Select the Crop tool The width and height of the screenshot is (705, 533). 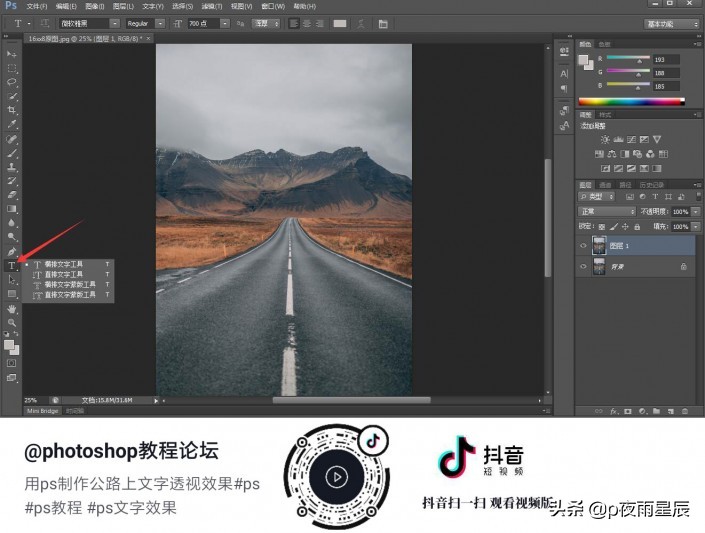tap(12, 110)
